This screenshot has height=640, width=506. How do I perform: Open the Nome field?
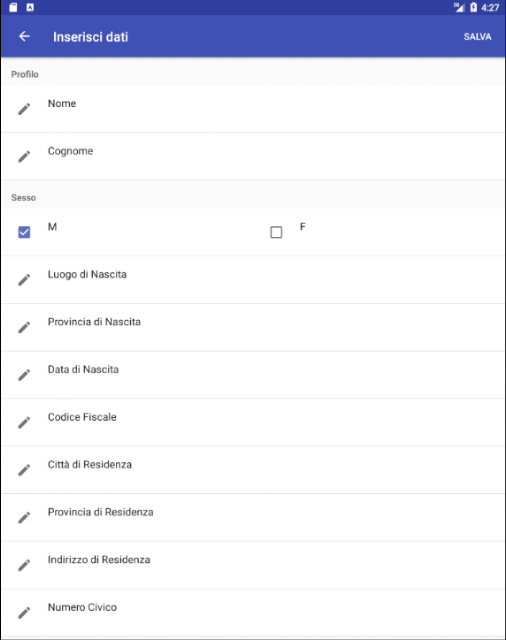click(253, 109)
